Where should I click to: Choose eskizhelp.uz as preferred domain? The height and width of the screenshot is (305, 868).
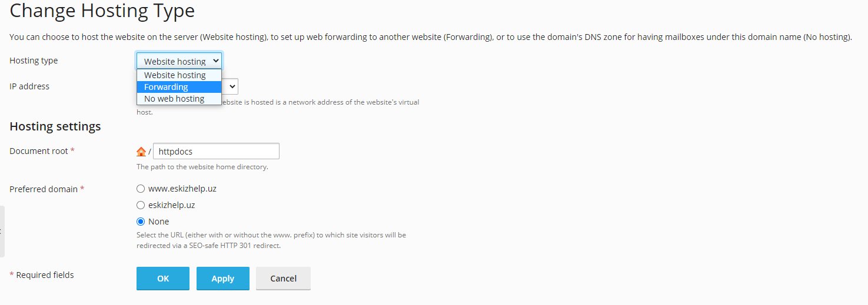point(141,205)
